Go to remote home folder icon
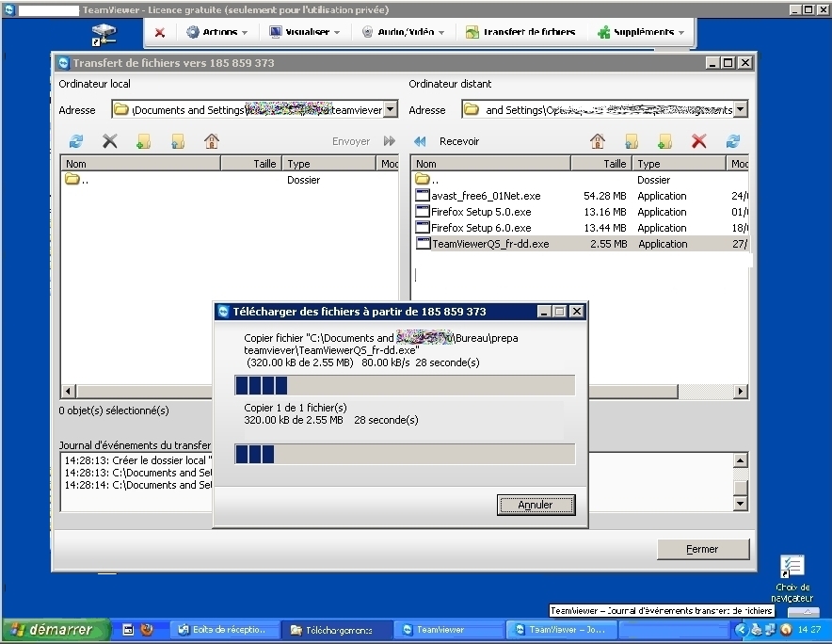Viewport: 832px width, 644px height. click(x=598, y=141)
